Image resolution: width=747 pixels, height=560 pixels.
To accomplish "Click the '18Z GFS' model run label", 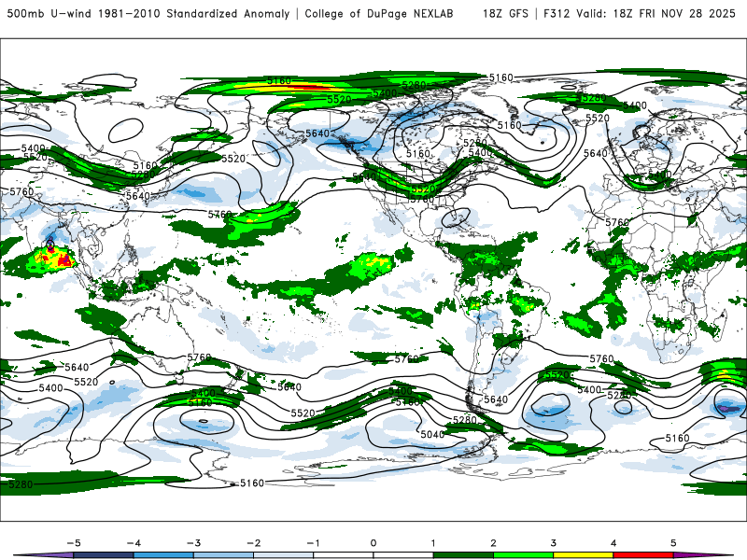I will pos(505,13).
